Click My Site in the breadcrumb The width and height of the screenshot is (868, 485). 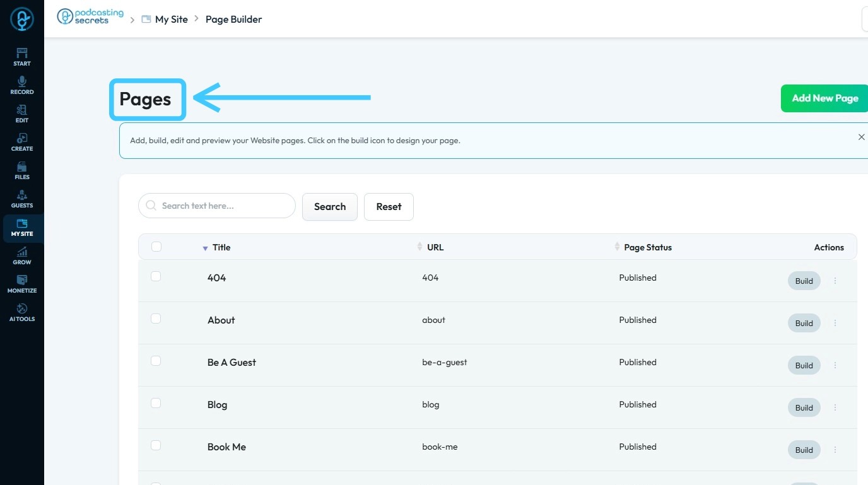tap(171, 20)
